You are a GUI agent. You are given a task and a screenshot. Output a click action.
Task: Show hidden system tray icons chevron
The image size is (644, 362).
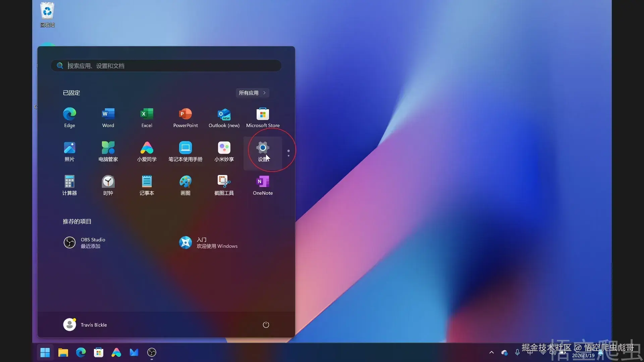pyautogui.click(x=491, y=352)
